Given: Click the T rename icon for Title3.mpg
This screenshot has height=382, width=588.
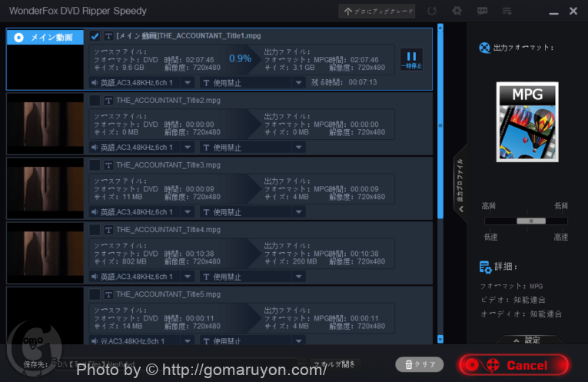Looking at the screenshot, I should coord(108,165).
